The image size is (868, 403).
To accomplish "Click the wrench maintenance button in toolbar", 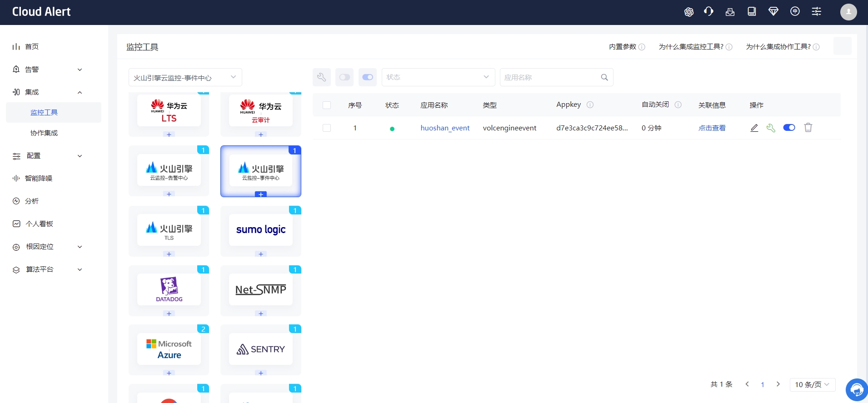I will 321,77.
